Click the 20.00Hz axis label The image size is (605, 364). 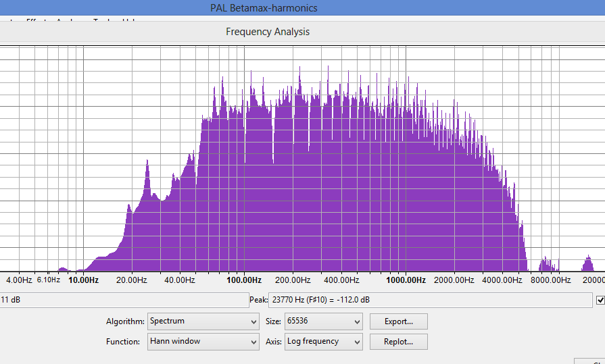tap(132, 280)
